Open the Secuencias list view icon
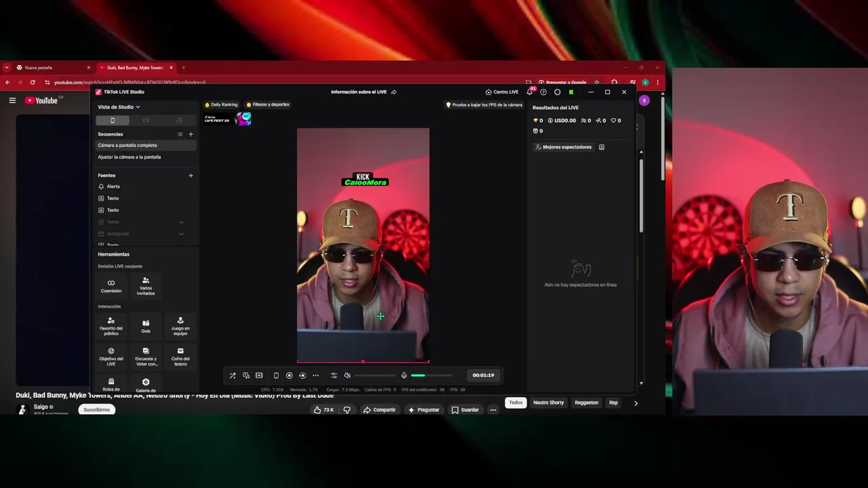 [x=180, y=134]
